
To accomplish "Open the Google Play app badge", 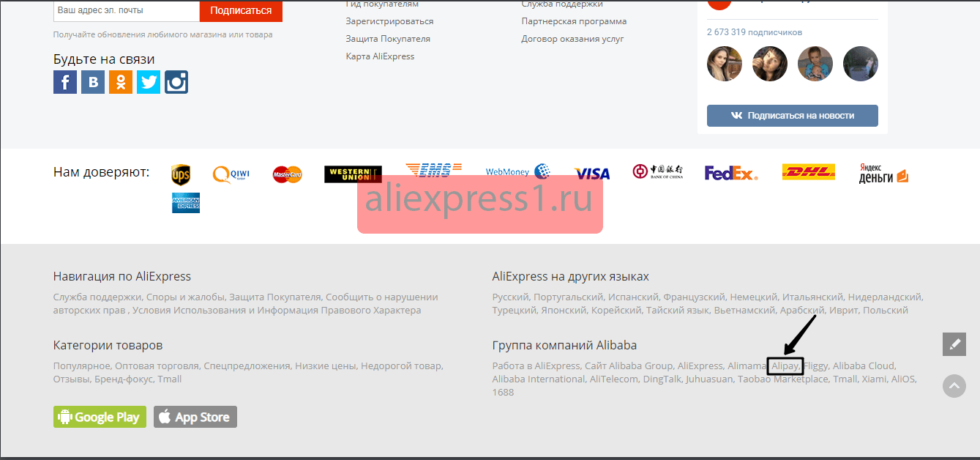I will click(x=100, y=417).
